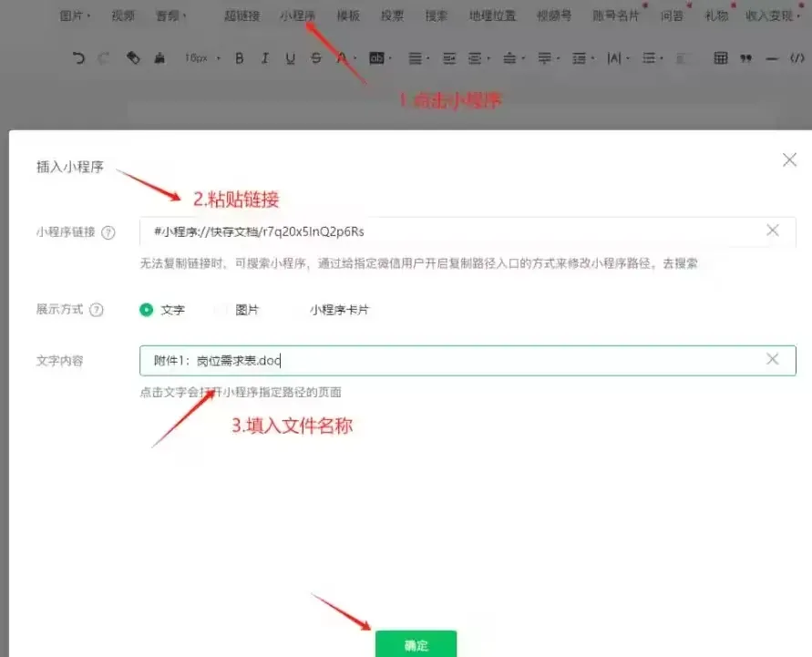Select the 图片 display radio option
Image resolution: width=812 pixels, height=657 pixels.
(x=221, y=310)
